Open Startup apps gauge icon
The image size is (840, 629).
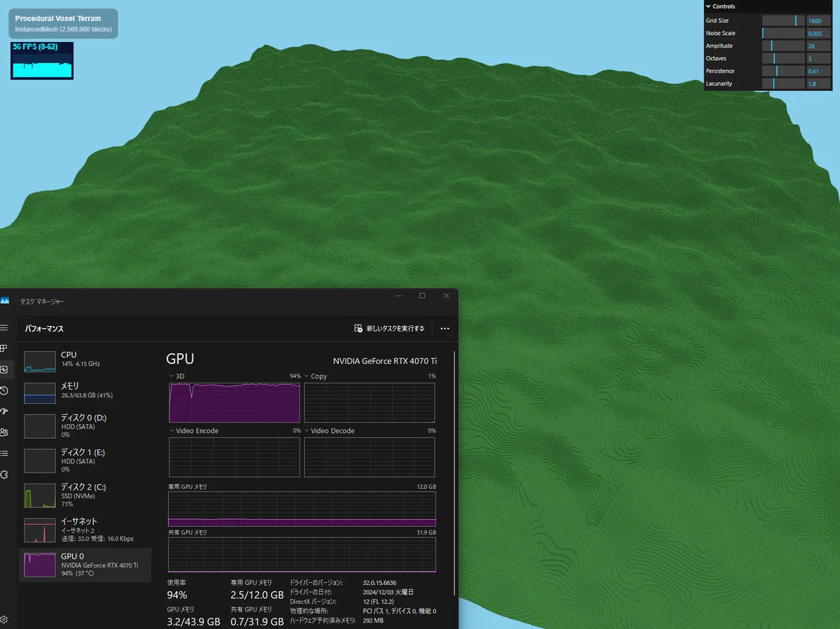(x=4, y=411)
